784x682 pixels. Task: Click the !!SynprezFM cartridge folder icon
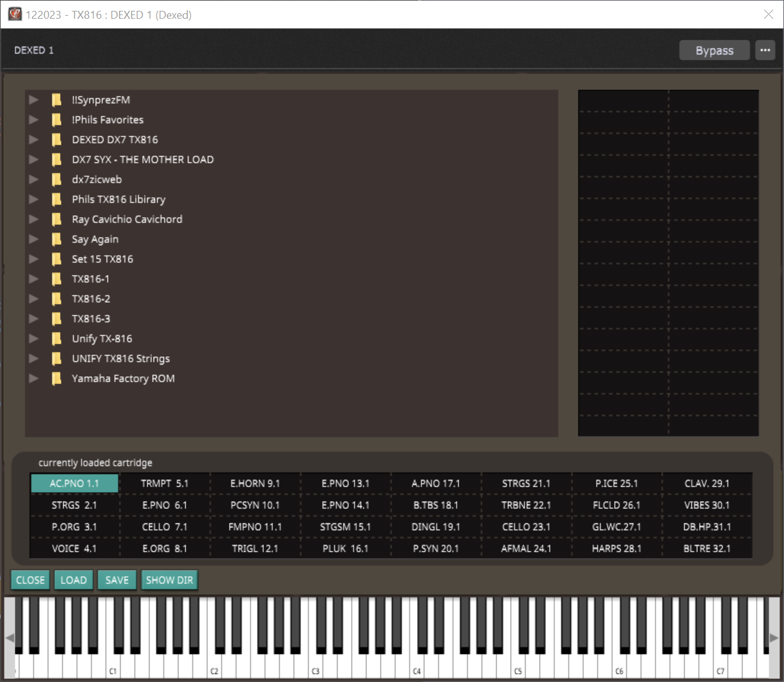pyautogui.click(x=56, y=99)
